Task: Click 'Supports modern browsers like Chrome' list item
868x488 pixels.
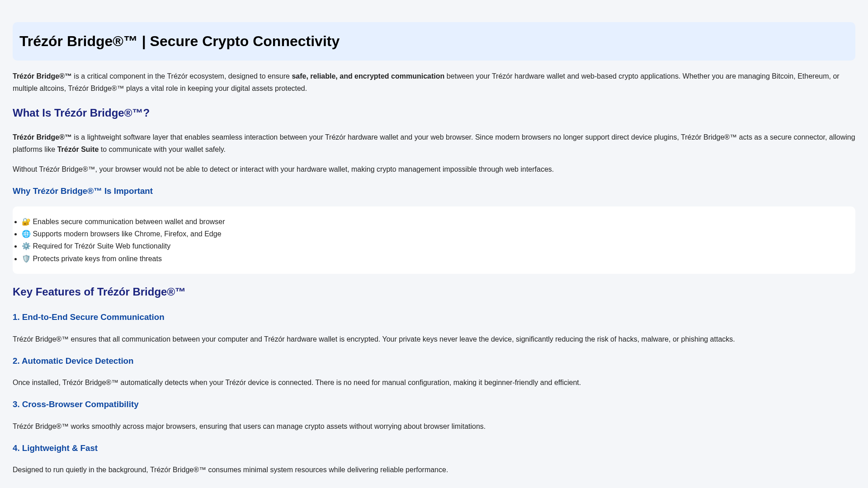Action: (x=122, y=234)
